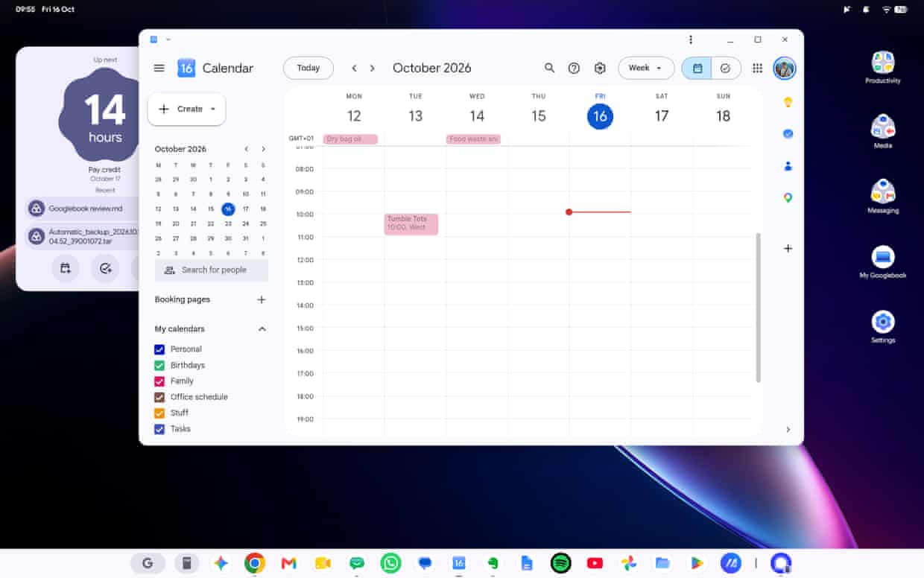924x578 pixels.
Task: Open Google Docs from the taskbar
Action: [x=527, y=563]
